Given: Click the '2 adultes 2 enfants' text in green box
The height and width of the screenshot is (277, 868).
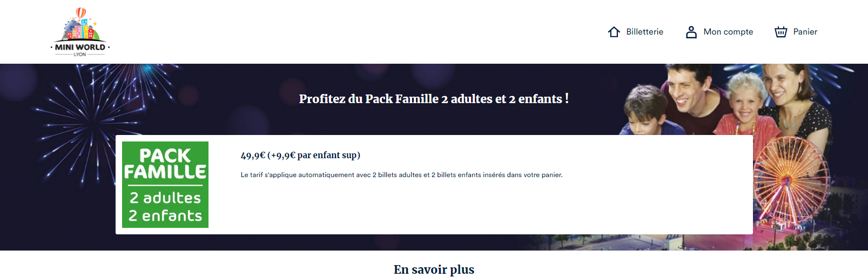Looking at the screenshot, I should 165,207.
